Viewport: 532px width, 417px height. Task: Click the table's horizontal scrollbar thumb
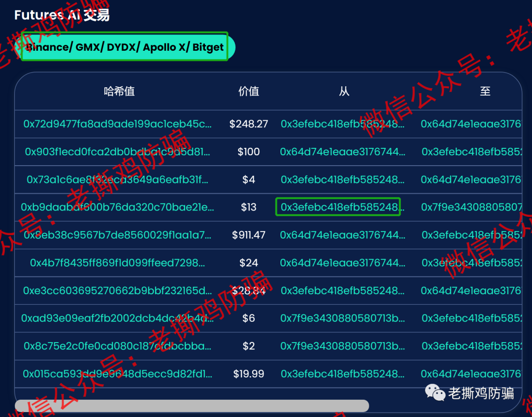(x=192, y=406)
